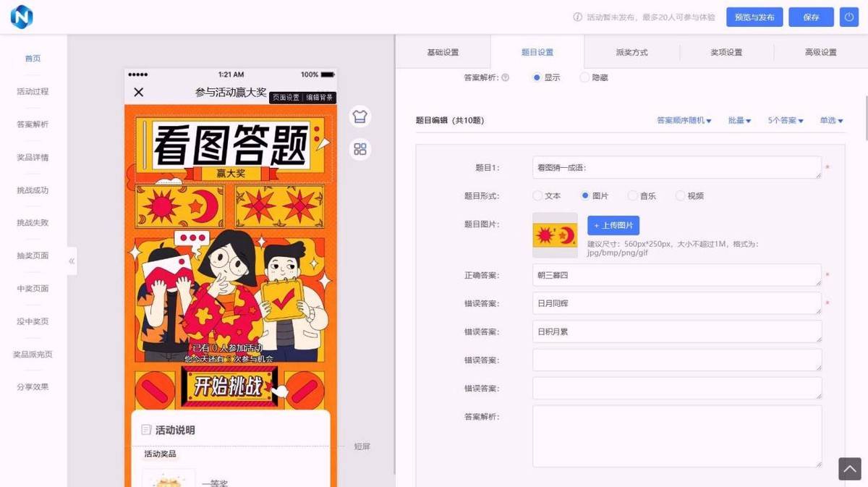Click the help icon next to 答案解析

(505, 77)
